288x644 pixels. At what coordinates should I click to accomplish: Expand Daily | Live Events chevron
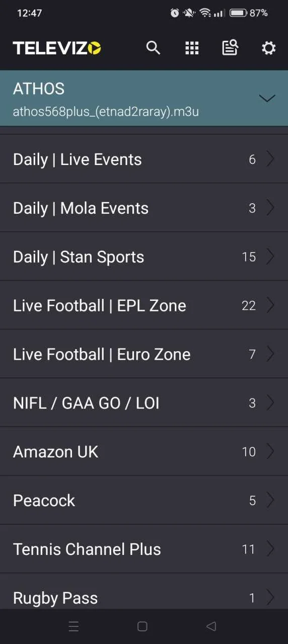[x=270, y=159]
